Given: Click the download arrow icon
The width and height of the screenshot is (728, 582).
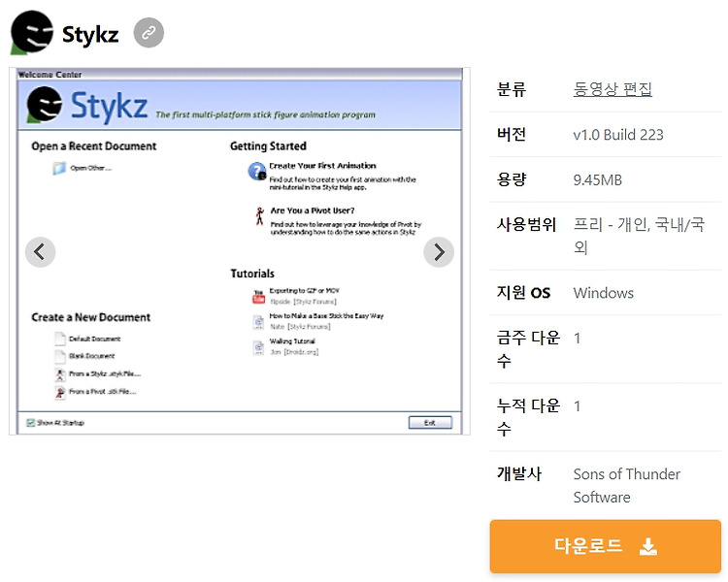Looking at the screenshot, I should pyautogui.click(x=648, y=546).
